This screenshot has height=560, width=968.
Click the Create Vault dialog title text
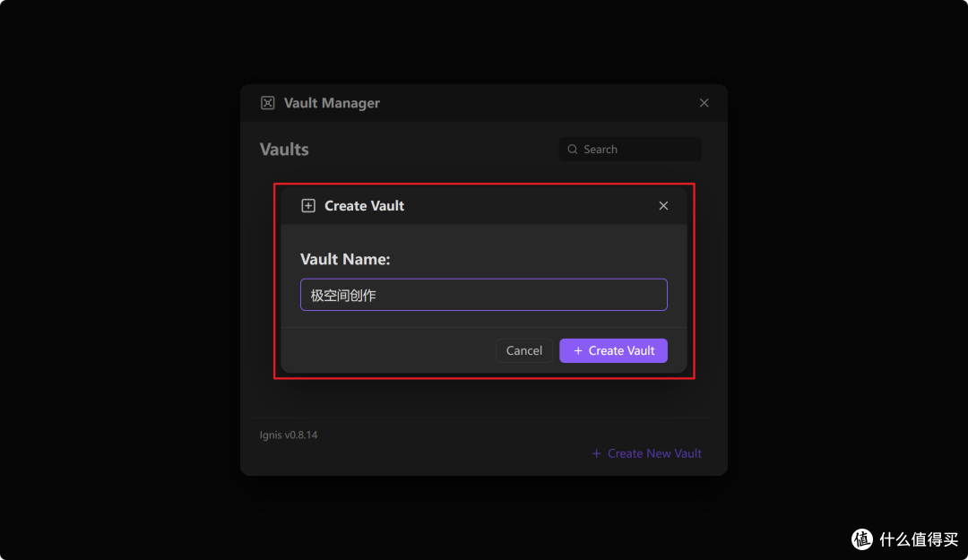(x=364, y=205)
